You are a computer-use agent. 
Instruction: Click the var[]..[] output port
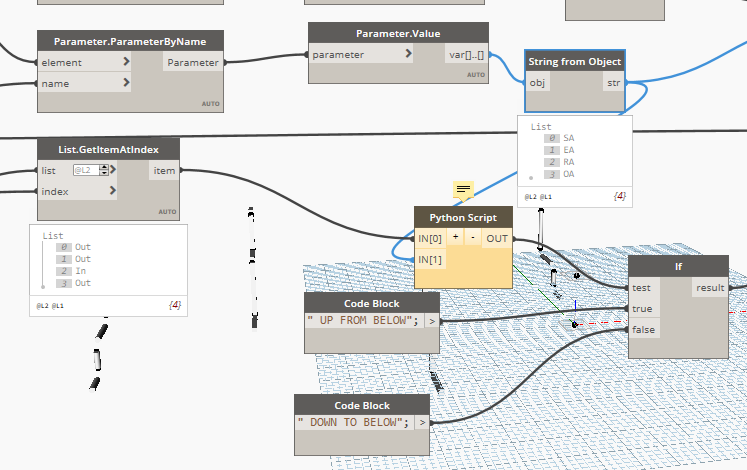pos(466,55)
